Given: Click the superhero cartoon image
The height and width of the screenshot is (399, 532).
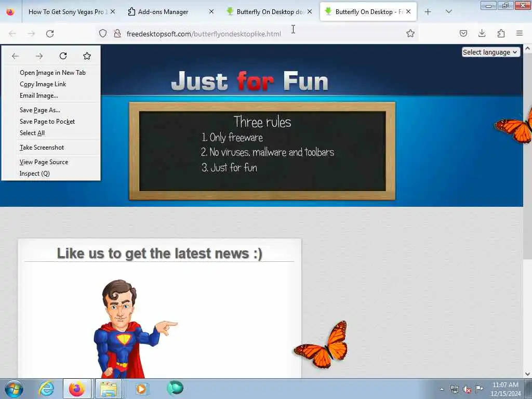Looking at the screenshot, I should [136, 328].
